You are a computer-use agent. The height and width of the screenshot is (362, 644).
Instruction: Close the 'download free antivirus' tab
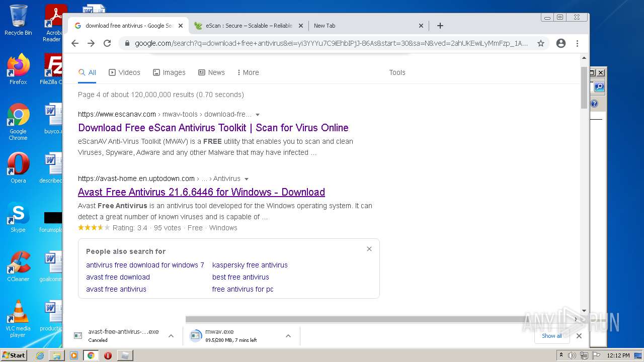[x=181, y=26]
